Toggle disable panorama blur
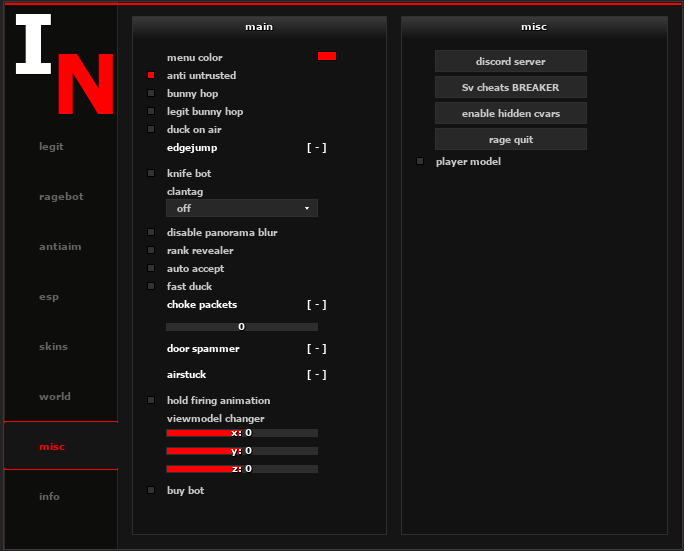This screenshot has height=551, width=684. click(151, 232)
